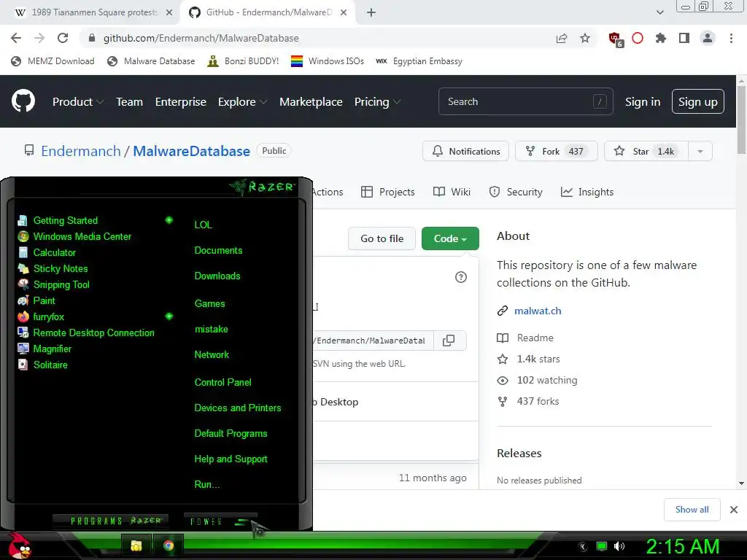Image resolution: width=747 pixels, height=560 pixels.
Task: Toggle the Chrome side panel icon
Action: (x=684, y=38)
